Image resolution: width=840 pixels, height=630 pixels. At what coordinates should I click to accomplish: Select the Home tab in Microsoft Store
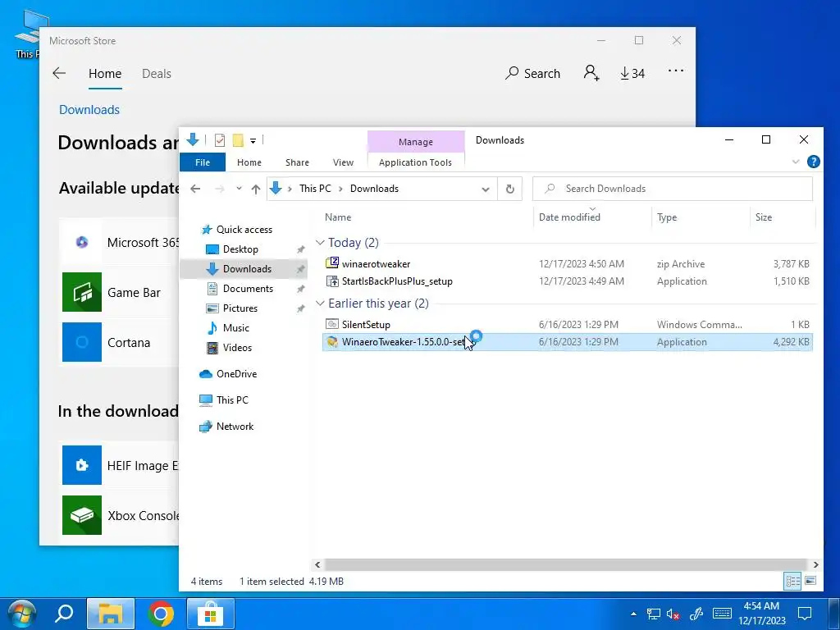tap(105, 73)
